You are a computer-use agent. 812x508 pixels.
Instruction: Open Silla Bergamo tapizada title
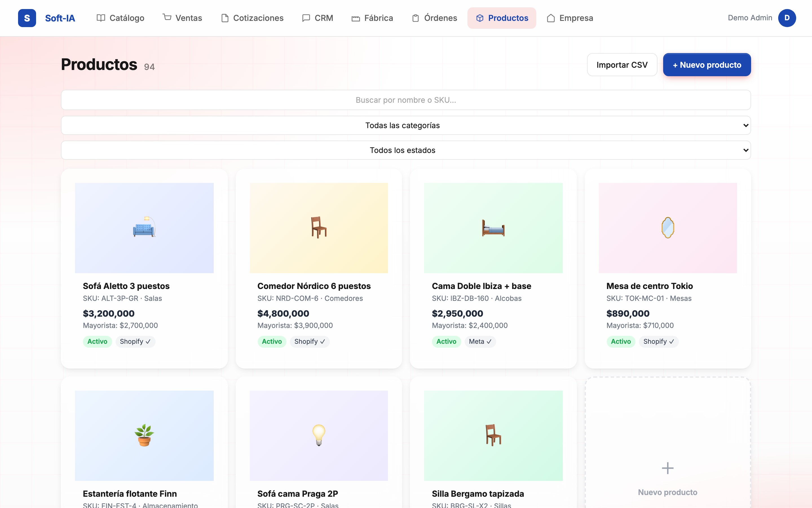pyautogui.click(x=478, y=494)
